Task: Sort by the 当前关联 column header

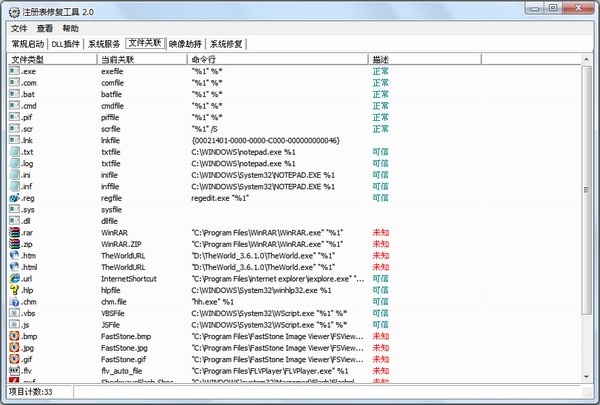Action: [118, 60]
